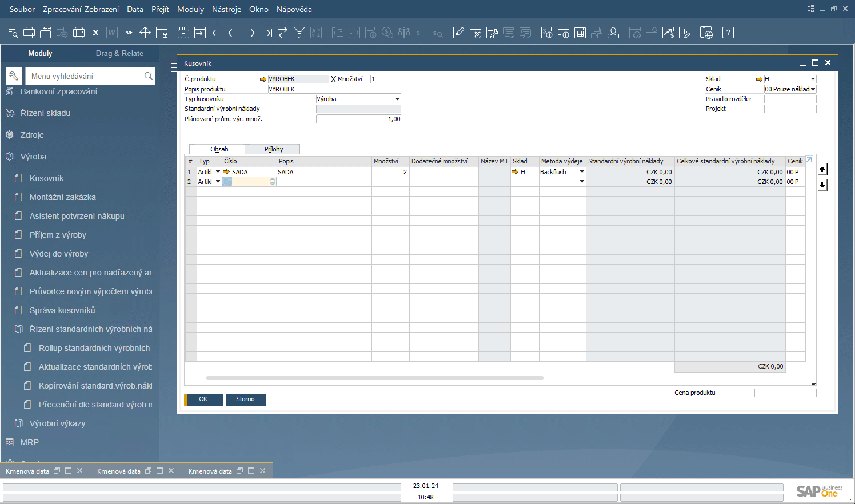This screenshot has height=504, width=855.
Task: Click the Add record toolbar icon
Action: click(199, 33)
